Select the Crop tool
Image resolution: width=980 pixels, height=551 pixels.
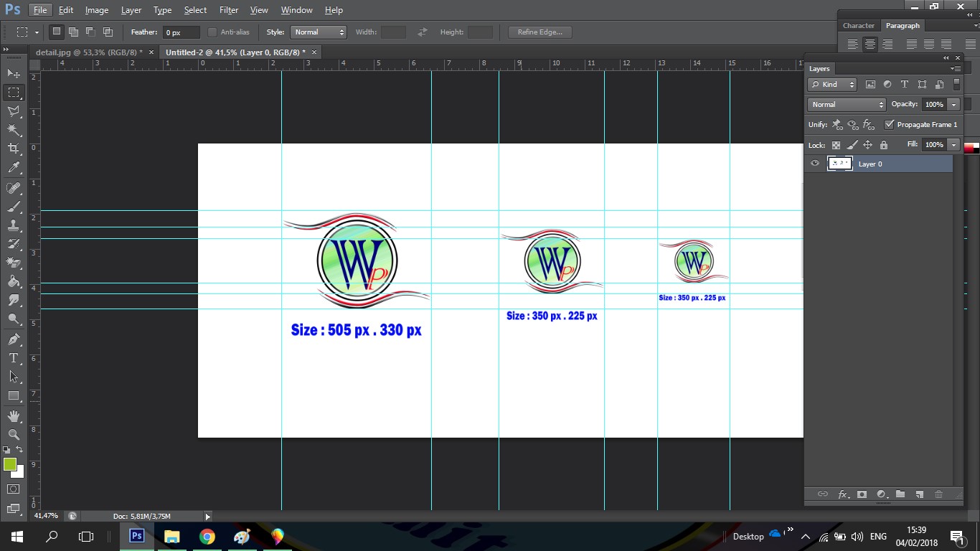tap(14, 149)
